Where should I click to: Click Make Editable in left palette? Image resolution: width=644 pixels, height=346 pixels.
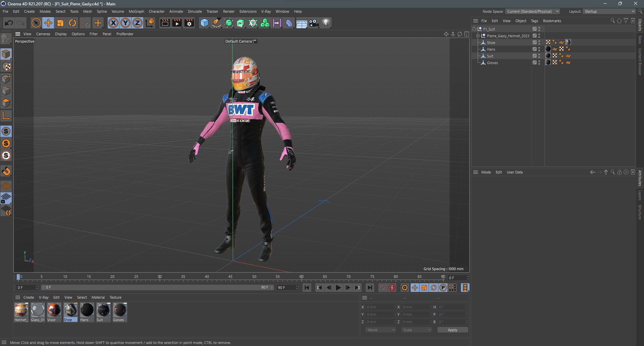6,39
